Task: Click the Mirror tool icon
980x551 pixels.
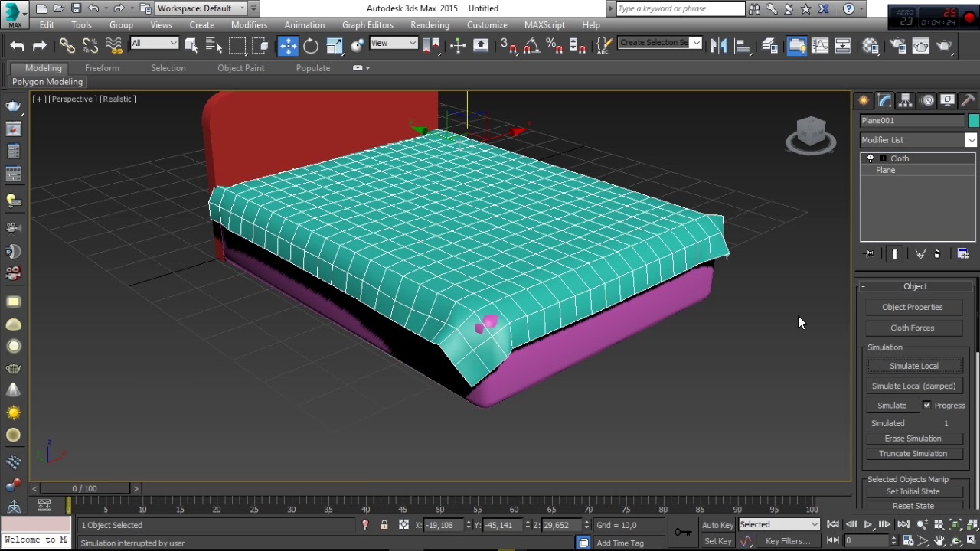Action: 718,46
